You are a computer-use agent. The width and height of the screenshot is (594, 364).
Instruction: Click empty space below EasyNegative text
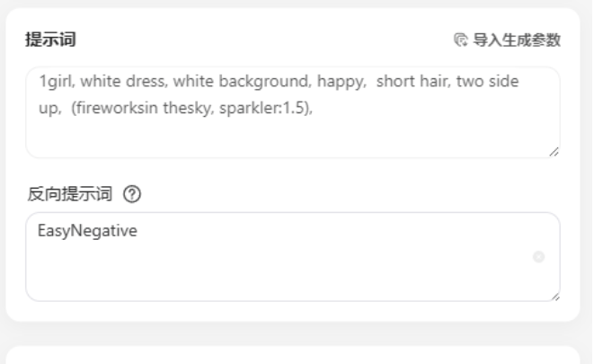(270, 270)
